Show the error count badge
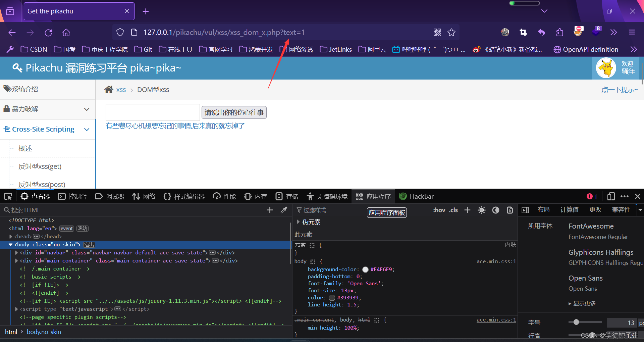644x342 pixels. 592,196
